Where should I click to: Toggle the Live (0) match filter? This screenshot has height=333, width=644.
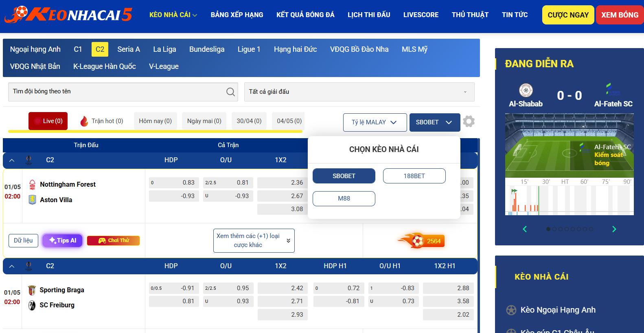click(x=48, y=121)
